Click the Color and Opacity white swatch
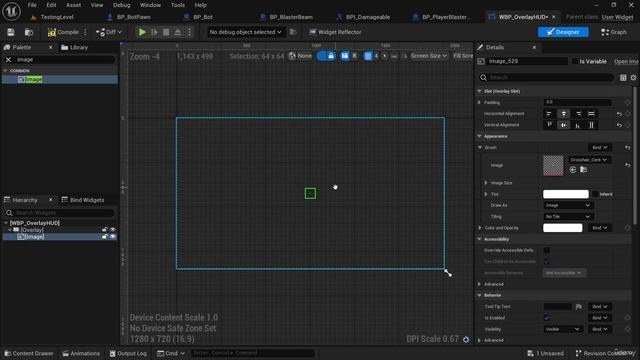The width and height of the screenshot is (640, 360). pyautogui.click(x=562, y=228)
